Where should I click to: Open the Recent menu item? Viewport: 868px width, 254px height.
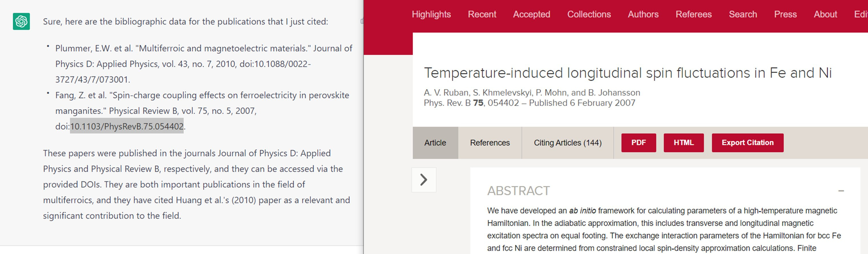[x=482, y=14]
